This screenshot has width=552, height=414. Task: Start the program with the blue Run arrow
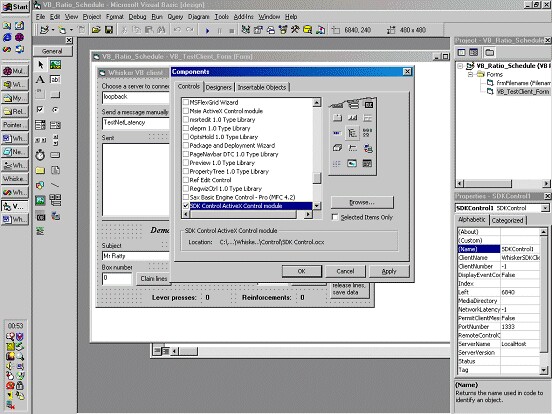[x=207, y=31]
